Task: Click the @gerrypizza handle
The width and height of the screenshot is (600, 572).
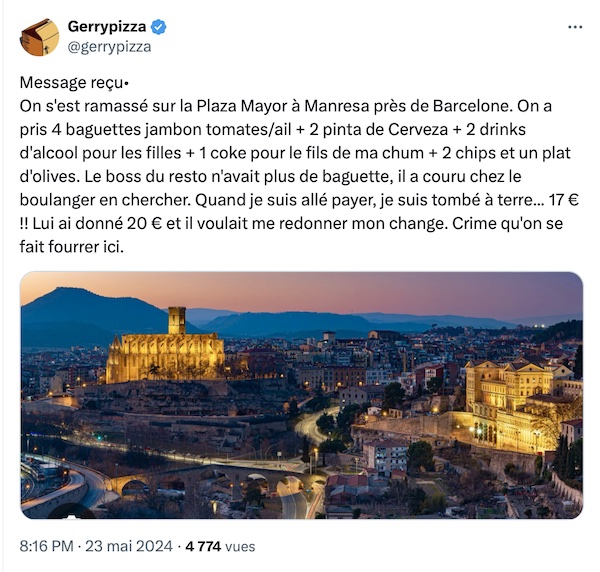Action: 109,47
